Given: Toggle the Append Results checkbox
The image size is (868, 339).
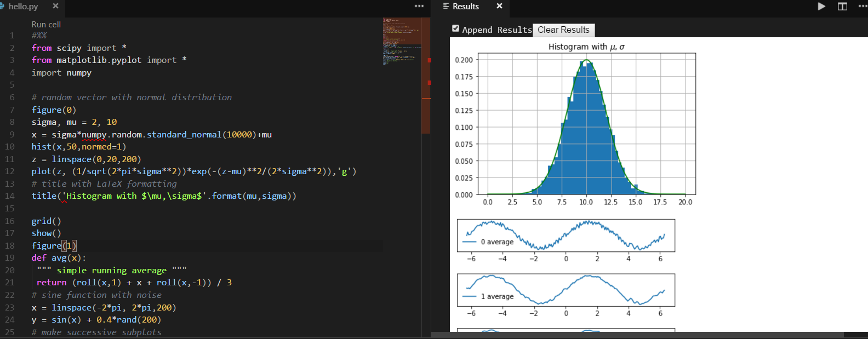Looking at the screenshot, I should [455, 28].
